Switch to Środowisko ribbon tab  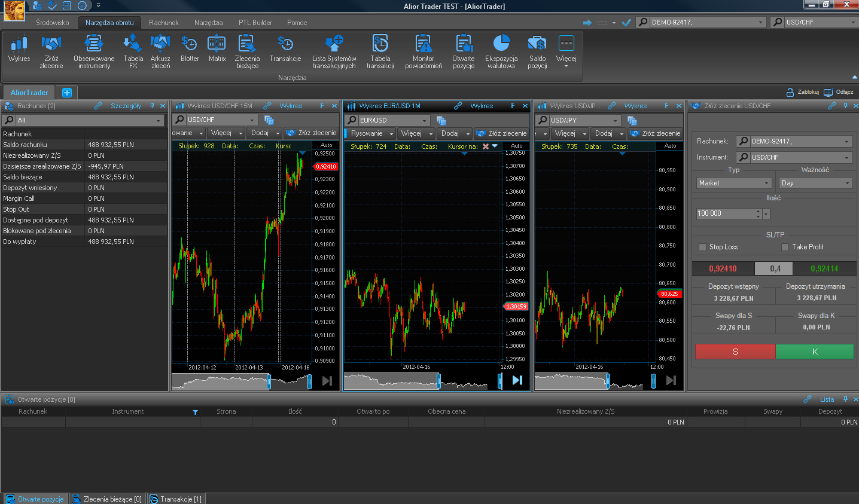point(53,23)
